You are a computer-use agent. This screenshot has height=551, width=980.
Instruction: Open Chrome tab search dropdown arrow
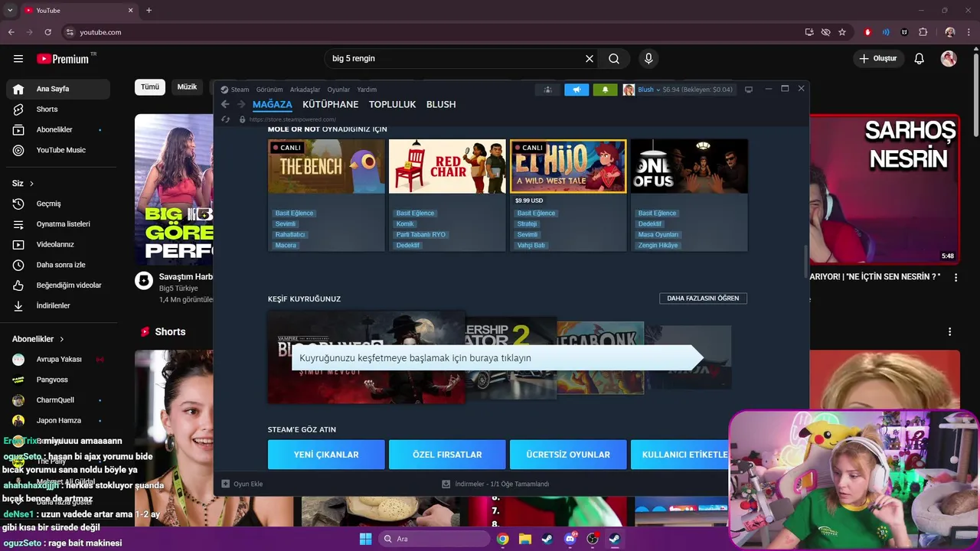(10, 10)
